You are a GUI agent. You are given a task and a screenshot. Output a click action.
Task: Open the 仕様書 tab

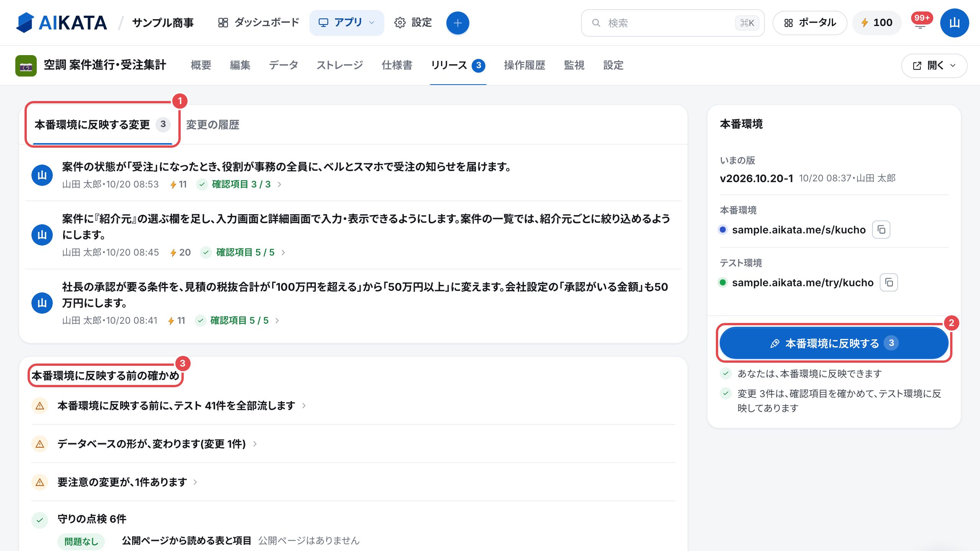click(x=397, y=65)
